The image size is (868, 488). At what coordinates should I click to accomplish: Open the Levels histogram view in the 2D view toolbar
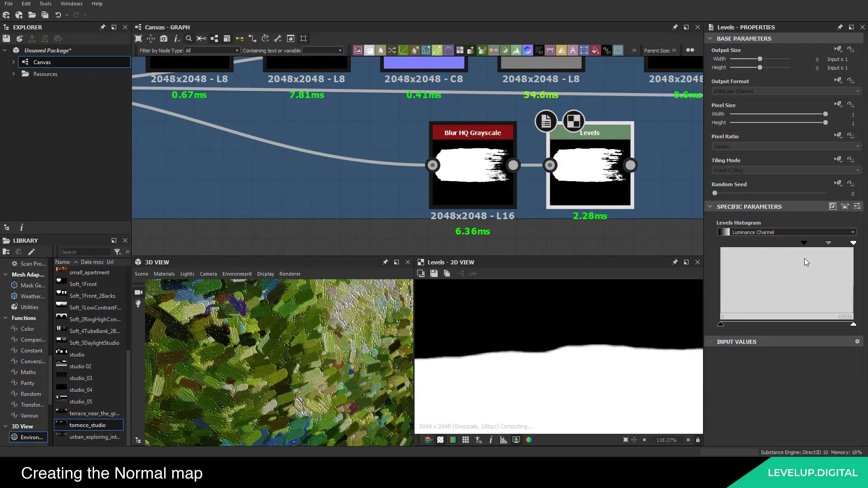click(x=503, y=440)
